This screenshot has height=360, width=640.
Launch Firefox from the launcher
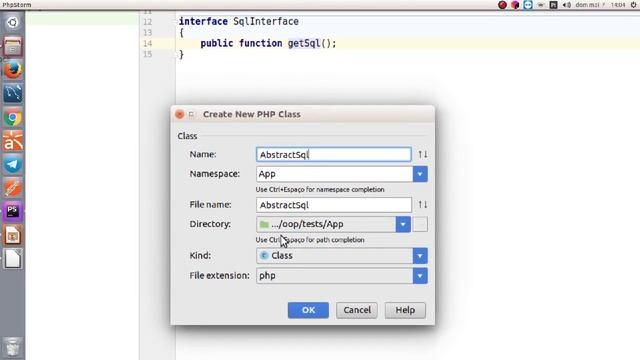(x=12, y=70)
